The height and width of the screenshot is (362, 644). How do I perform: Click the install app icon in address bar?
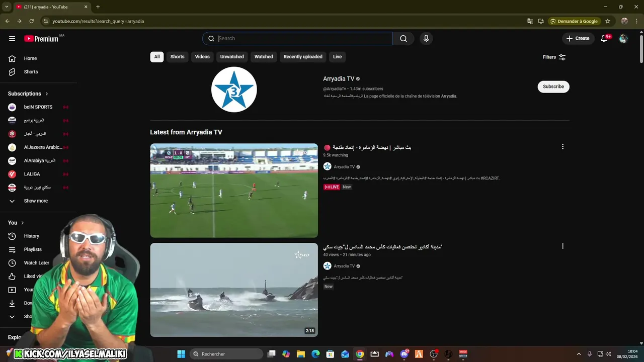(x=541, y=21)
